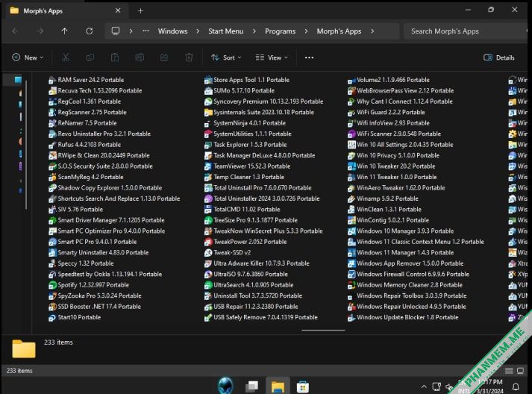Click the UltraISO 9.7.6.3860 Portable icon

pyautogui.click(x=208, y=274)
